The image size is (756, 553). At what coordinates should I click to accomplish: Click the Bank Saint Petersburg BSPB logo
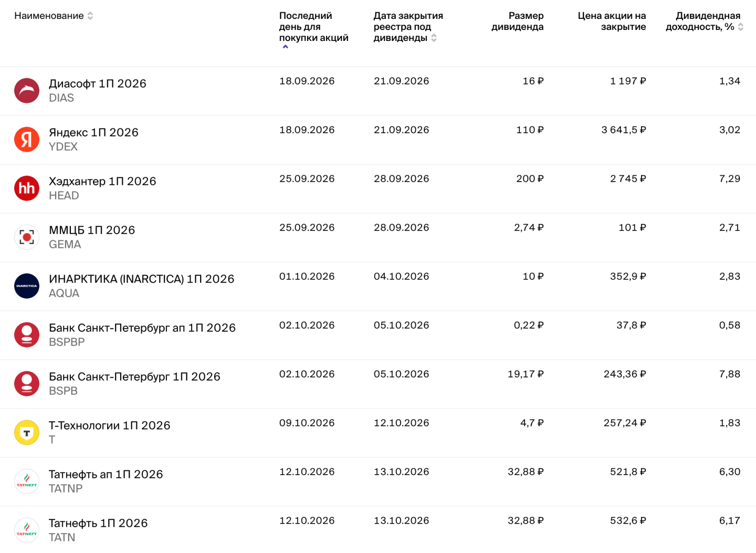point(27,384)
